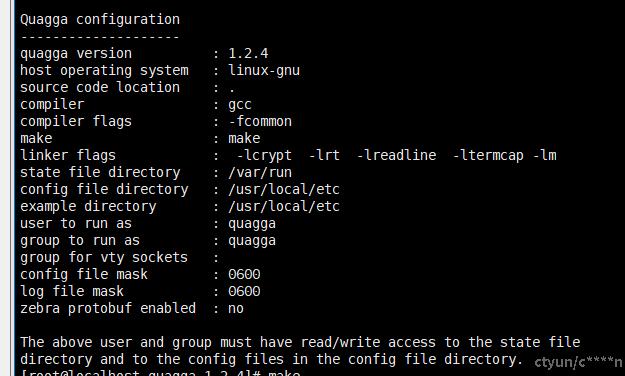Click the 'source code location' label
The width and height of the screenshot is (625, 376).
[x=100, y=87]
